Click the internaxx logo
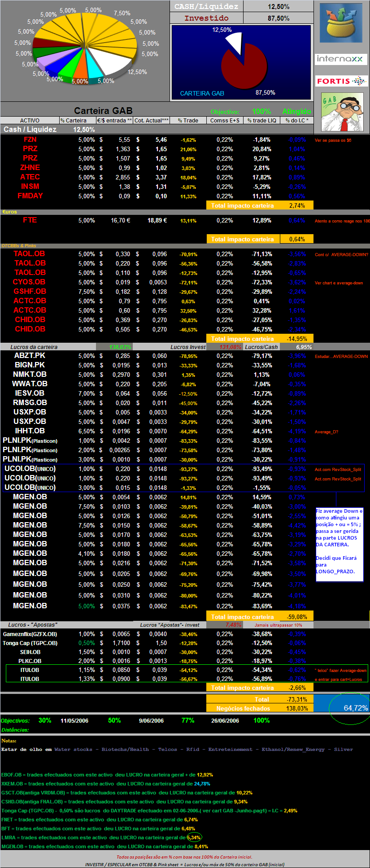 341,59
